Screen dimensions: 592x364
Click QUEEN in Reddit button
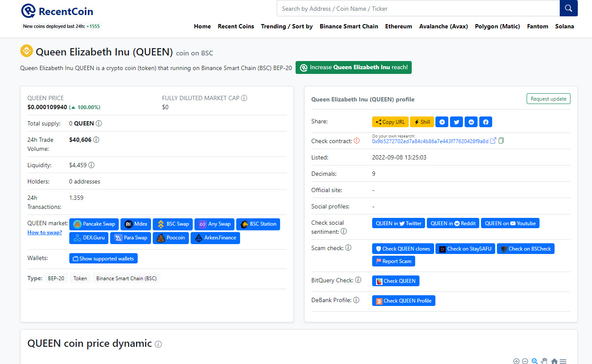tap(453, 223)
